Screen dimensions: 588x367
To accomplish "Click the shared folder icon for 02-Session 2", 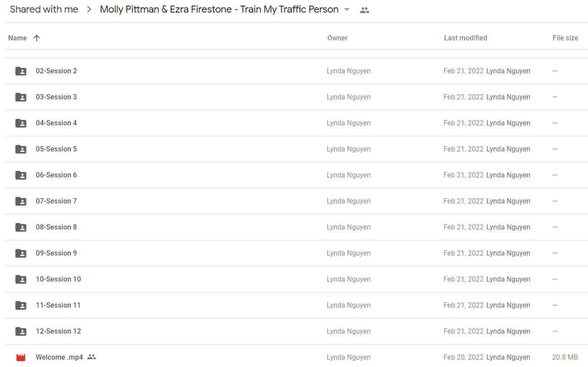I will [x=21, y=71].
